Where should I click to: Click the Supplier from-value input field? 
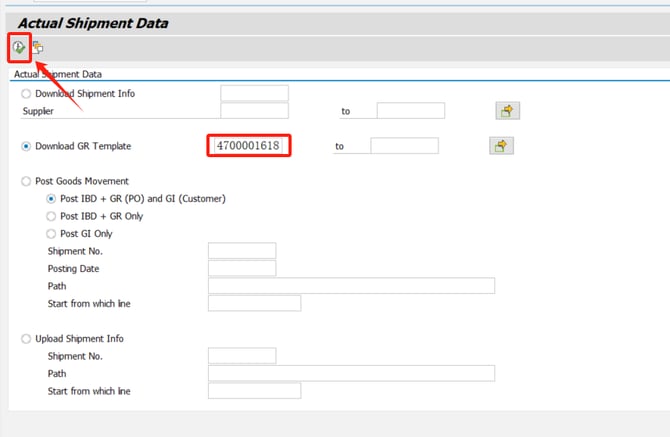coord(254,111)
